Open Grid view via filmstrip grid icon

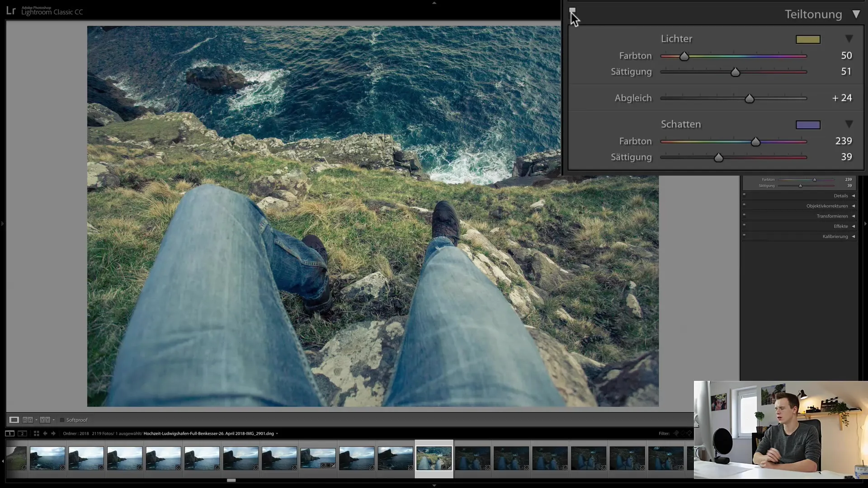[x=36, y=434]
